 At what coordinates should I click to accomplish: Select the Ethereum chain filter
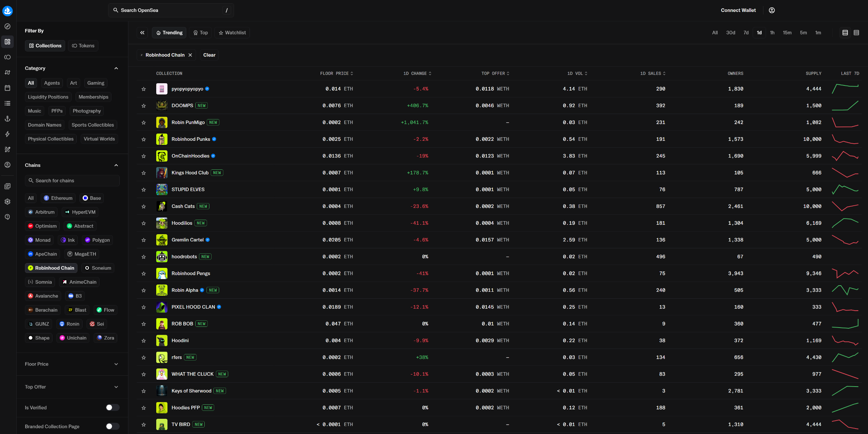coord(58,198)
